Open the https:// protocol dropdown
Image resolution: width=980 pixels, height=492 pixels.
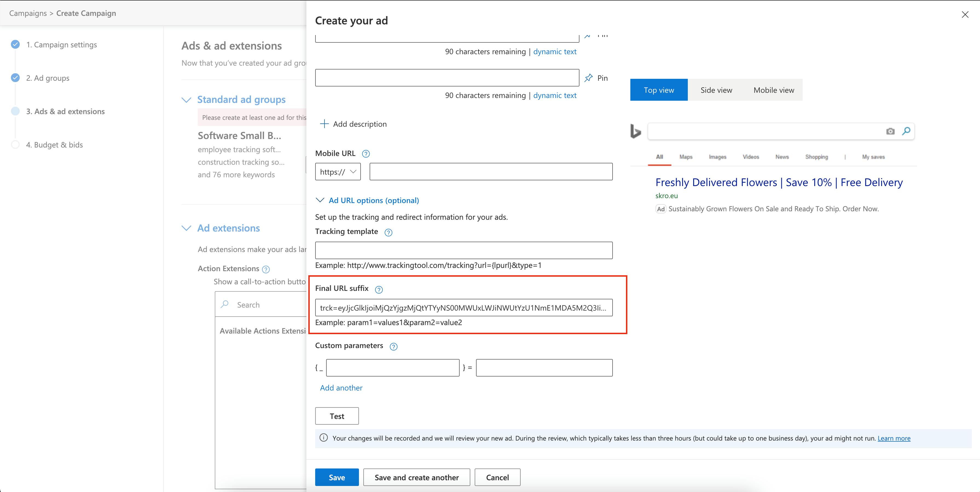point(338,172)
